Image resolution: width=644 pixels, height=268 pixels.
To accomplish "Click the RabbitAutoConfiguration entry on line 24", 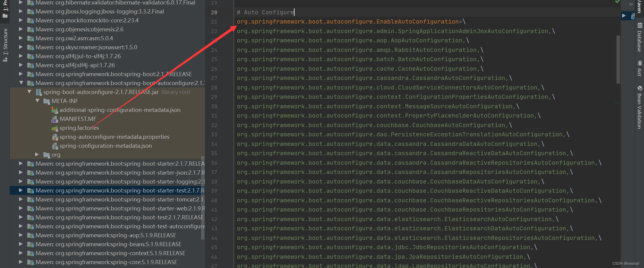I will pyautogui.click(x=358, y=50).
